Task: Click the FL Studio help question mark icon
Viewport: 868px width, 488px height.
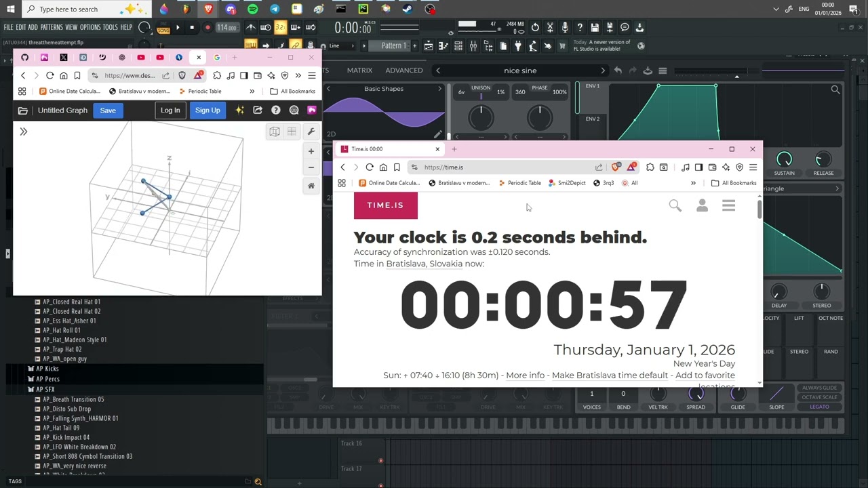Action: (580, 28)
